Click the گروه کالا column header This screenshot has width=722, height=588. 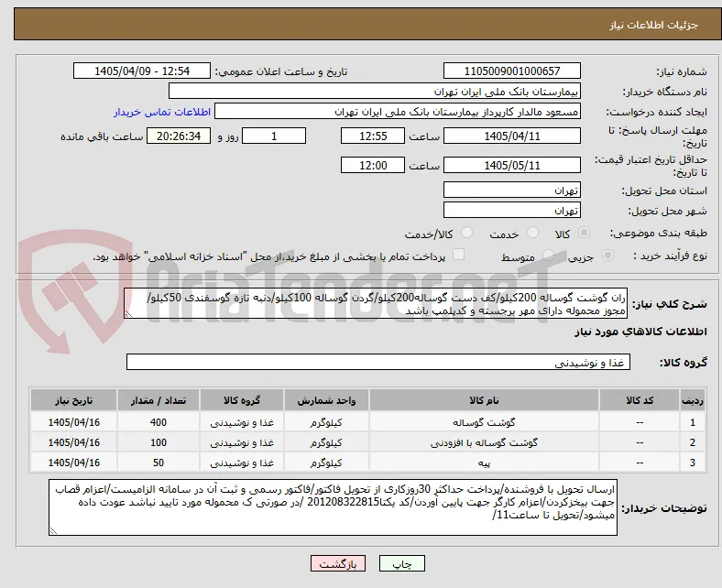[x=242, y=400]
